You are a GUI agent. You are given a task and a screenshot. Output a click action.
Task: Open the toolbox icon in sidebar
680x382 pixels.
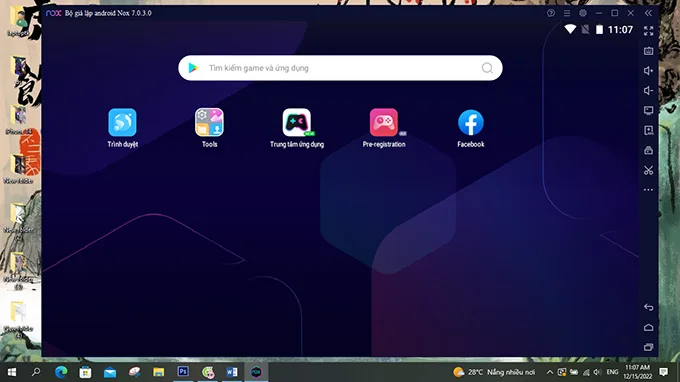[x=648, y=150]
